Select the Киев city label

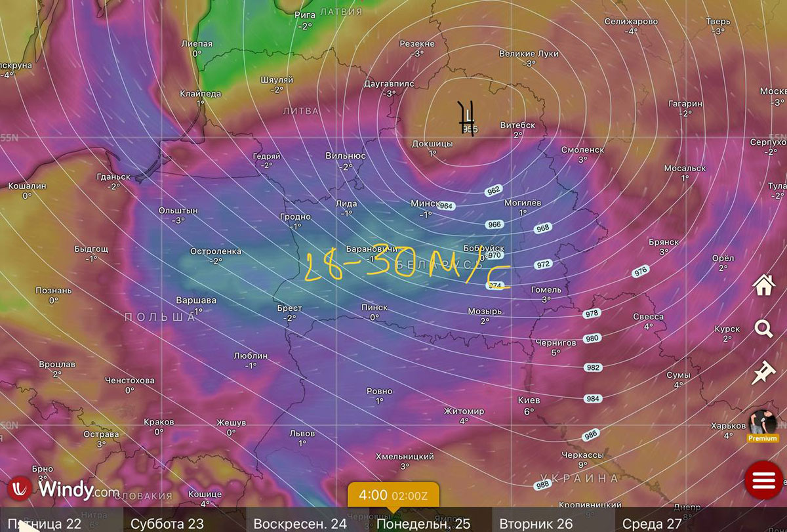point(529,400)
